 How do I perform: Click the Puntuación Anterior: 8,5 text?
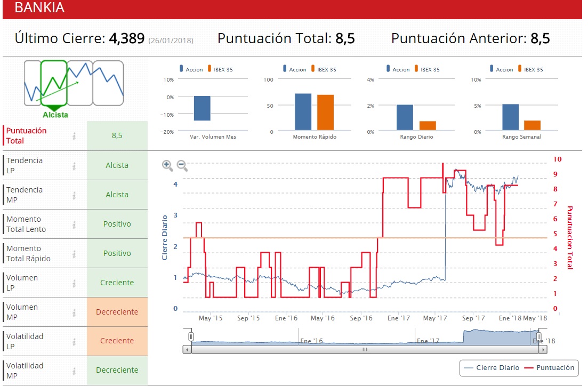click(x=470, y=38)
